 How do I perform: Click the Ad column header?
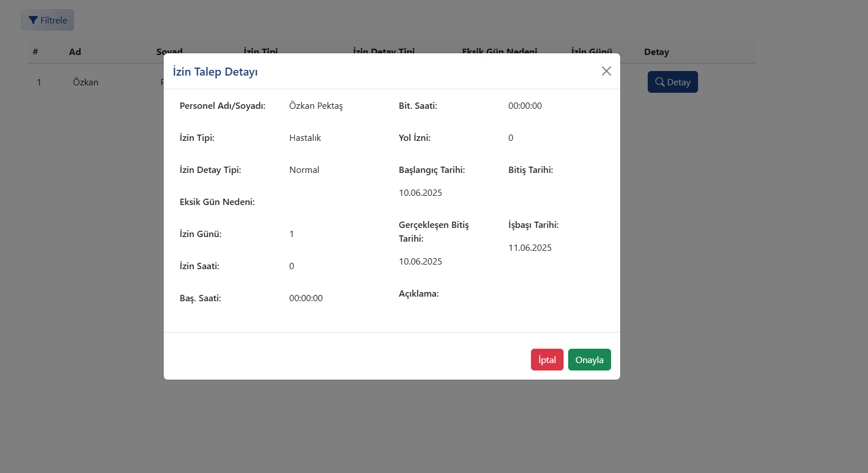click(75, 52)
